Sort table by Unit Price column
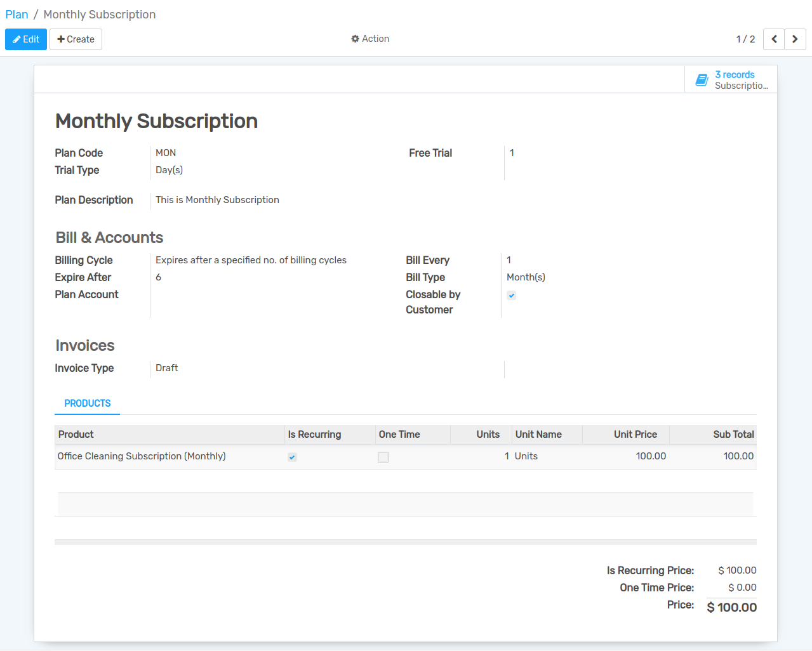Viewport: 812px width, 651px height. click(635, 435)
